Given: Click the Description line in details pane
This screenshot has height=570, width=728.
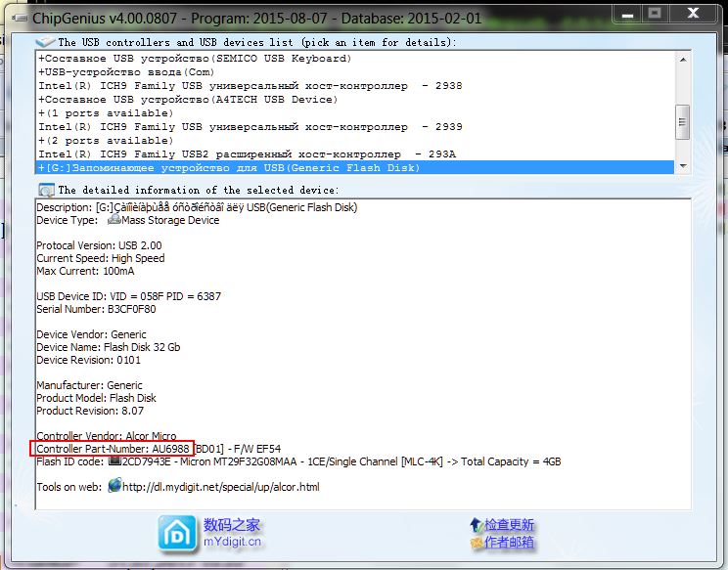Looking at the screenshot, I should pos(197,207).
